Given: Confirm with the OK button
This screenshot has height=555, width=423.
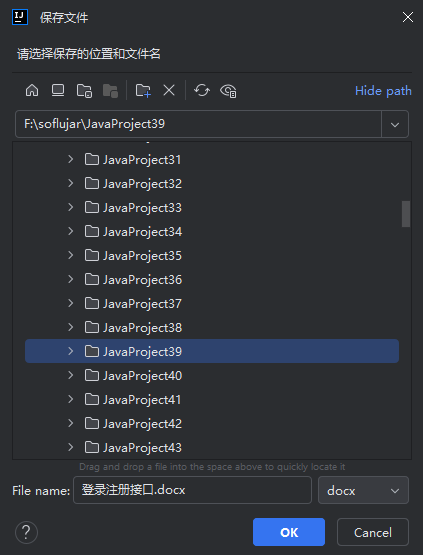Looking at the screenshot, I should (x=289, y=532).
